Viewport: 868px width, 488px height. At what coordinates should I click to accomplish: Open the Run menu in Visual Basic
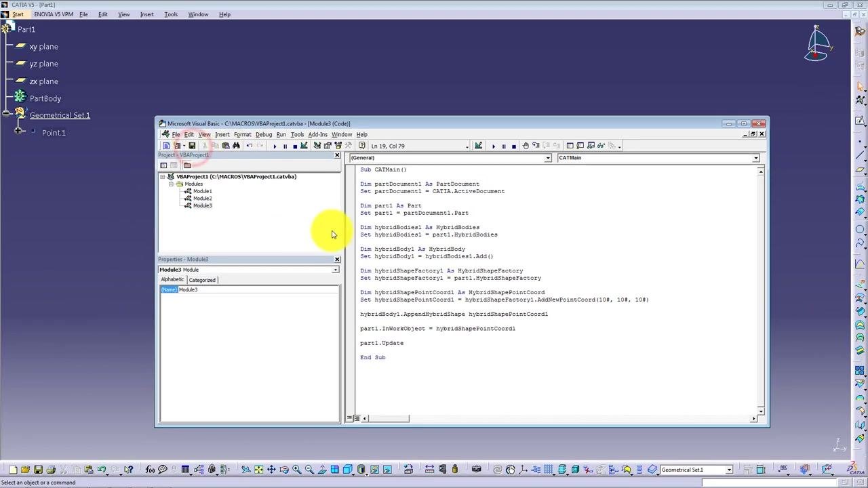pyautogui.click(x=281, y=134)
